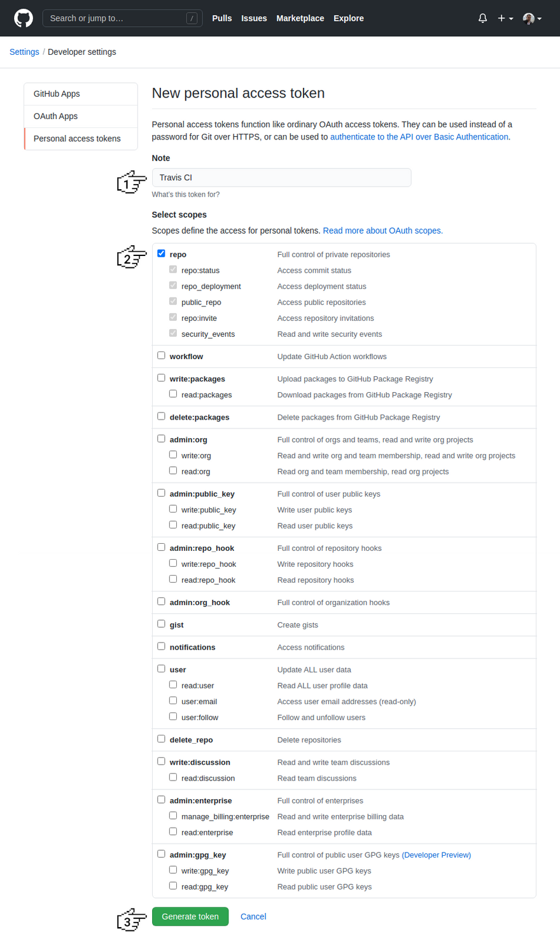The width and height of the screenshot is (560, 943).
Task: Tick the delete_repo scope checkbox
Action: pos(161,739)
